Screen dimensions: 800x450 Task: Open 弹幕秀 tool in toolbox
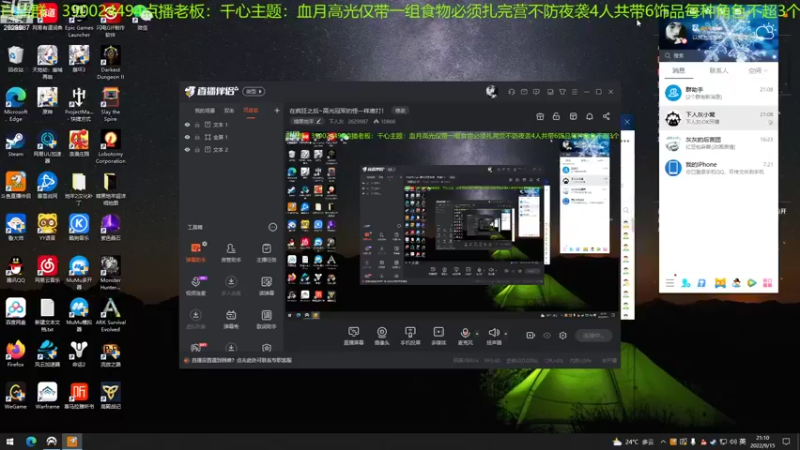[x=231, y=319]
